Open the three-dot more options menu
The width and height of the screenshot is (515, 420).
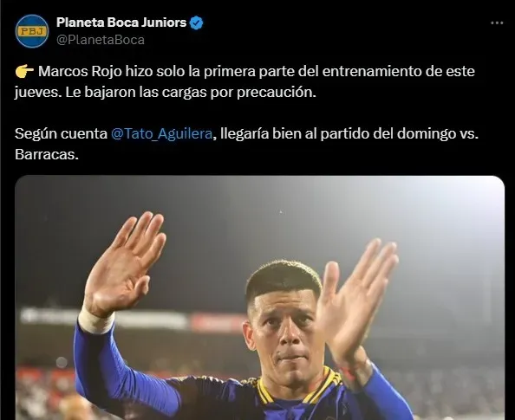(x=497, y=23)
